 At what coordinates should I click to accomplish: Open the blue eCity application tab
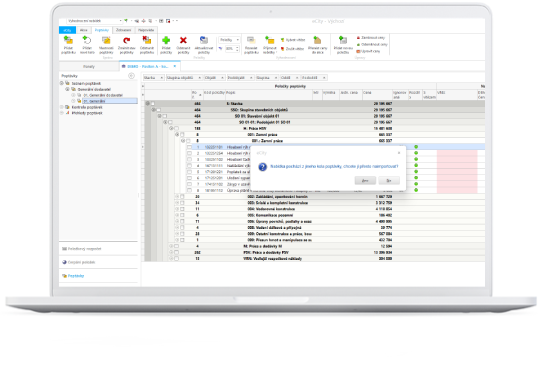coord(67,30)
